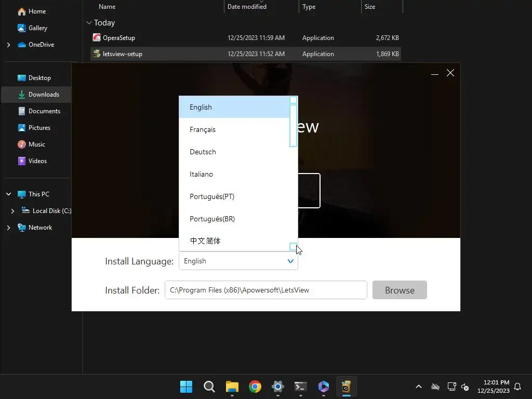This screenshot has width=532, height=399.
Task: Open Settings gear on taskbar
Action: point(278,387)
